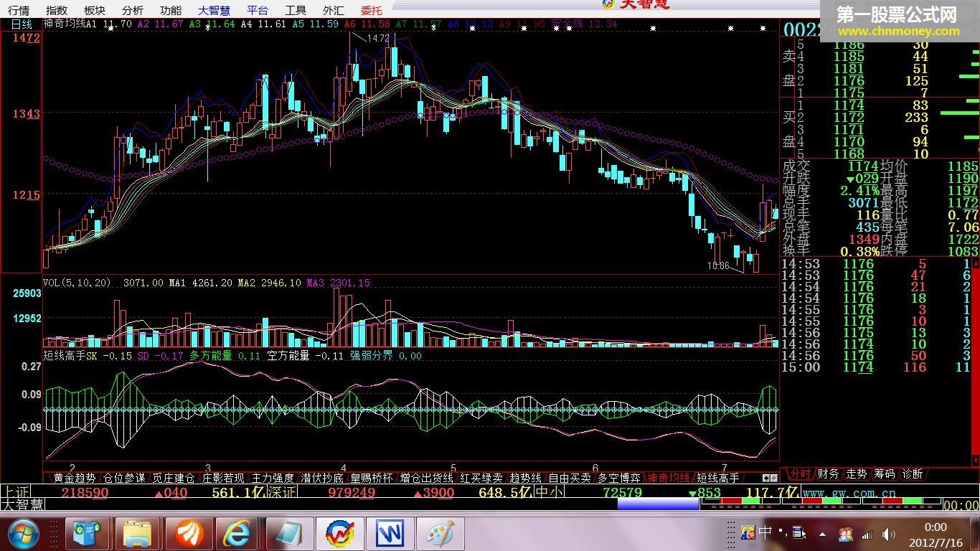This screenshot has width=980, height=551.
Task: Open the Windows Start menu
Action: [24, 534]
